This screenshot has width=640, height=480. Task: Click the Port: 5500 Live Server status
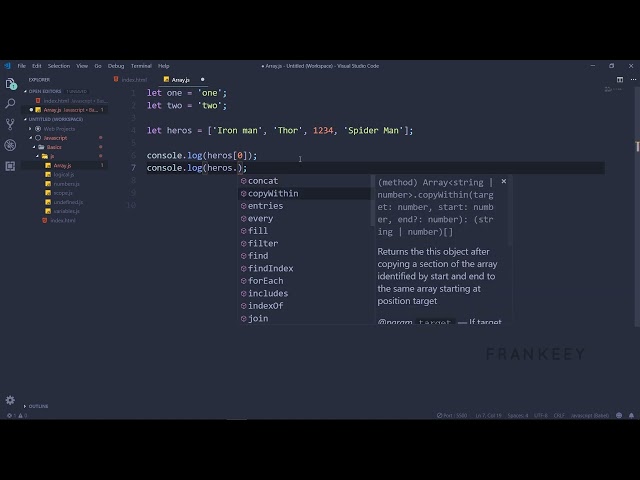pos(452,416)
